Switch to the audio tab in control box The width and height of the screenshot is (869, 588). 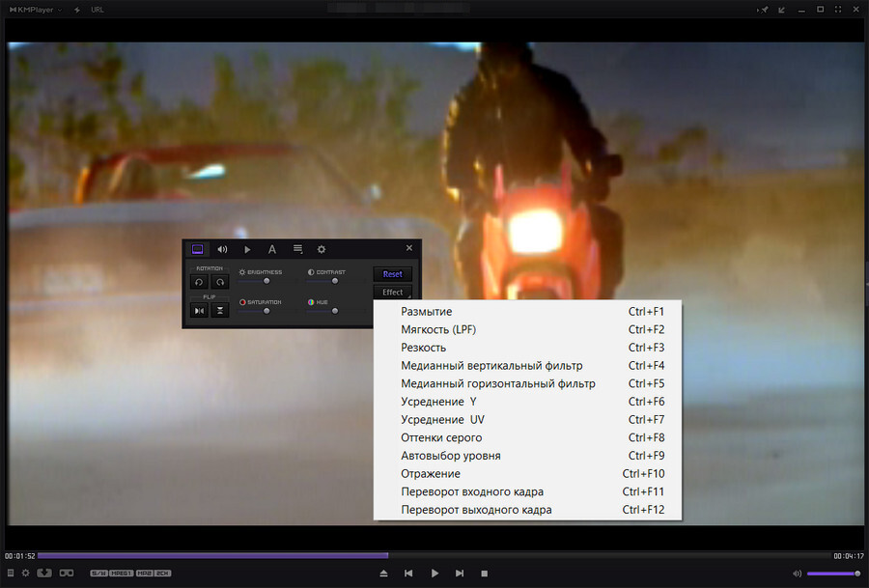point(222,249)
